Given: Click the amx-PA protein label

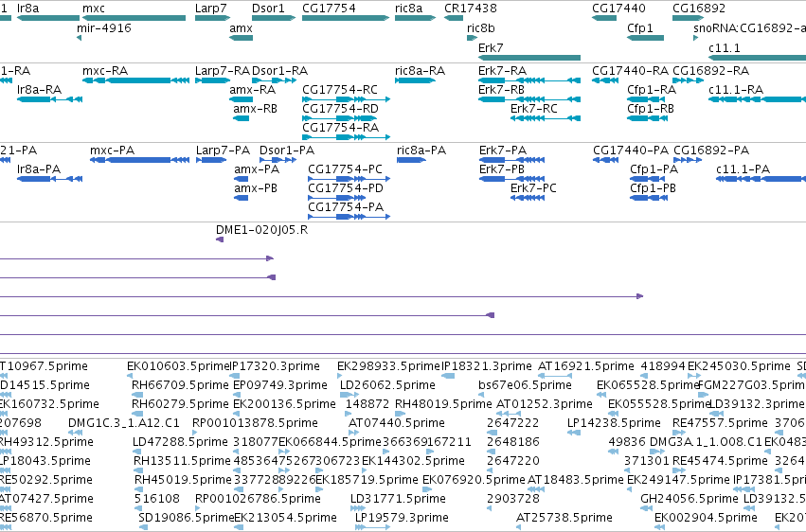Looking at the screenshot, I should (x=257, y=168).
